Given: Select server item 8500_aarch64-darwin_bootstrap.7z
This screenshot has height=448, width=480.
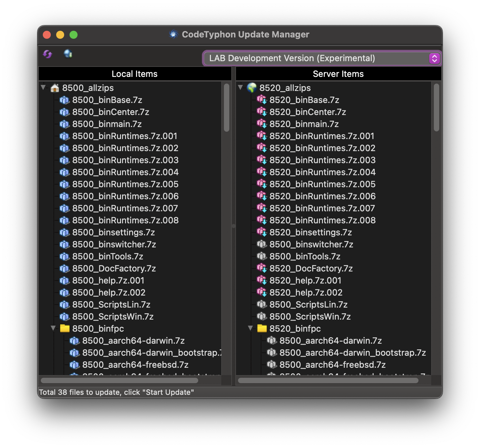Looking at the screenshot, I should tap(353, 353).
